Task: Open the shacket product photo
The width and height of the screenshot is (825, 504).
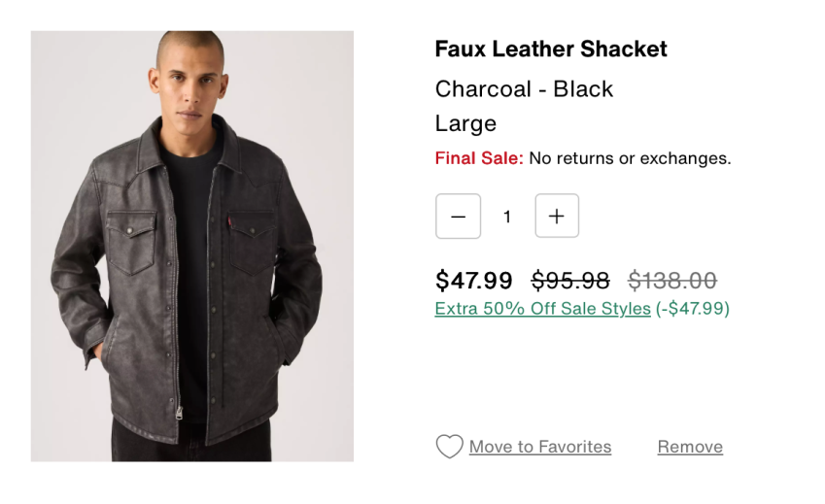Action: coord(192,246)
